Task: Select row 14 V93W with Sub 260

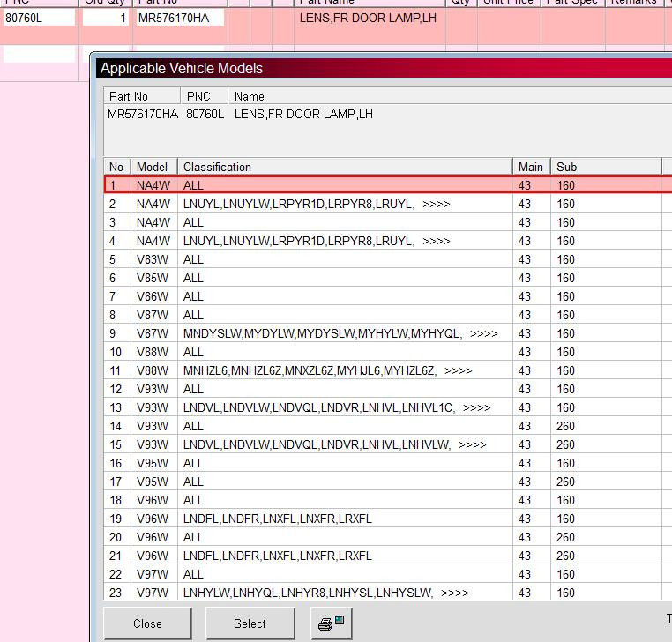Action: coord(353,426)
